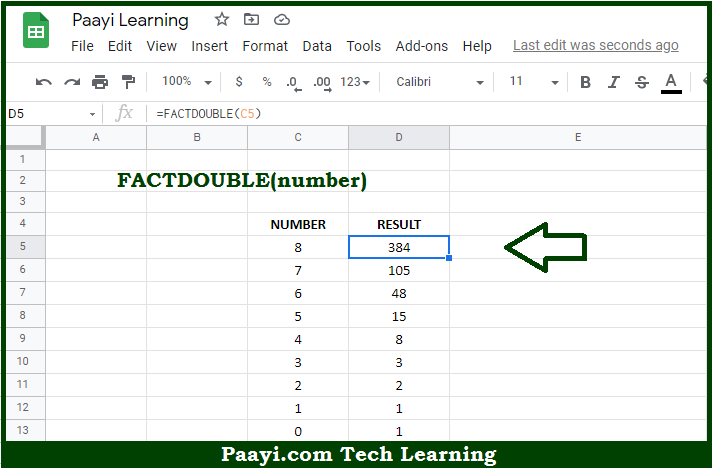Format as percent

pyautogui.click(x=267, y=82)
